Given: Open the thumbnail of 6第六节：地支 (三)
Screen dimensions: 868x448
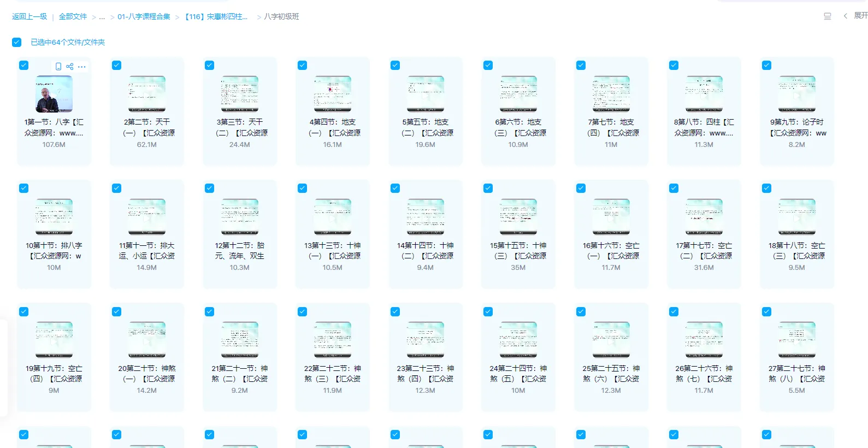Looking at the screenshot, I should [x=518, y=94].
